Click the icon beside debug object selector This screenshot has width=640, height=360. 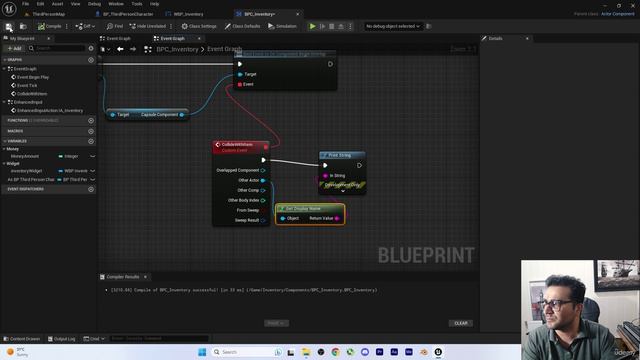429,27
